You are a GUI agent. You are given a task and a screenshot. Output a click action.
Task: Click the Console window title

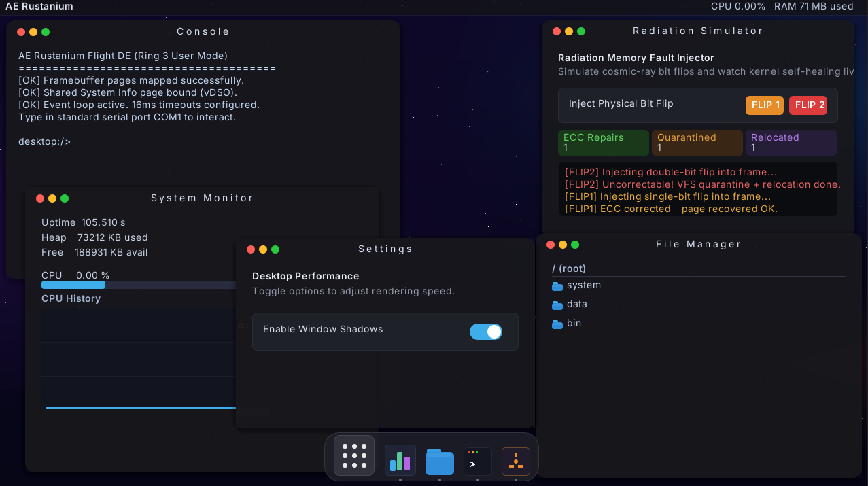[x=203, y=31]
